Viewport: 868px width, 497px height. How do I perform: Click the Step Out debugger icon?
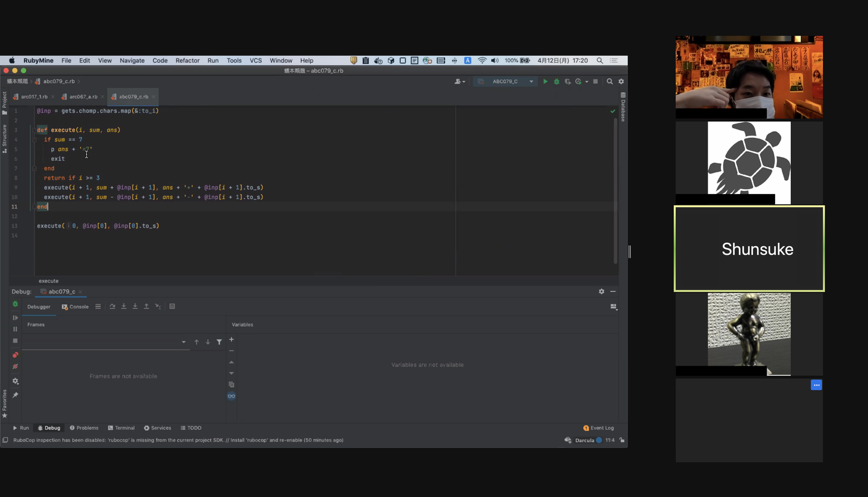click(146, 307)
